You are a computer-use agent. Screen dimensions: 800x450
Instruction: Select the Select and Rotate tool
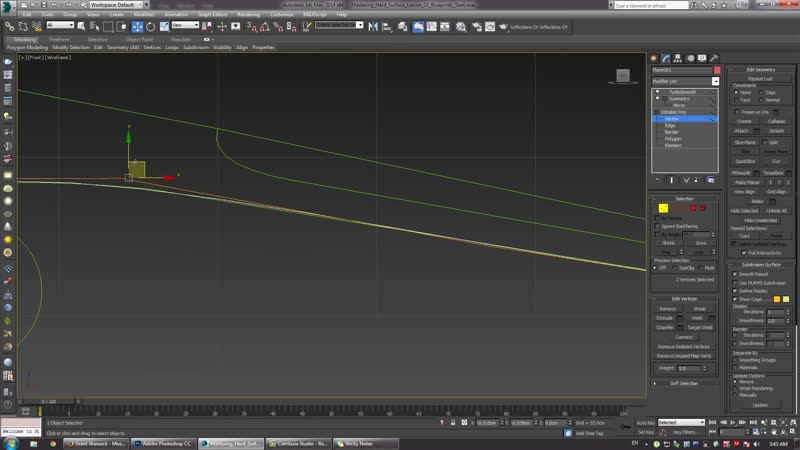(151, 27)
